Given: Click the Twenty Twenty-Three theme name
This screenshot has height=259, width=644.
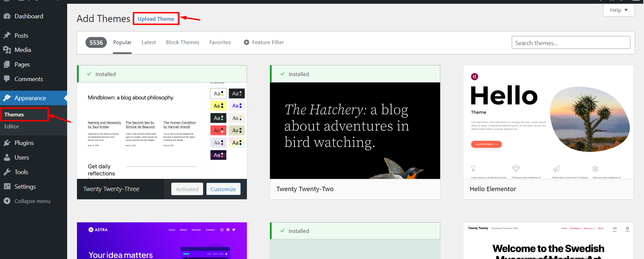Looking at the screenshot, I should pos(111,189).
